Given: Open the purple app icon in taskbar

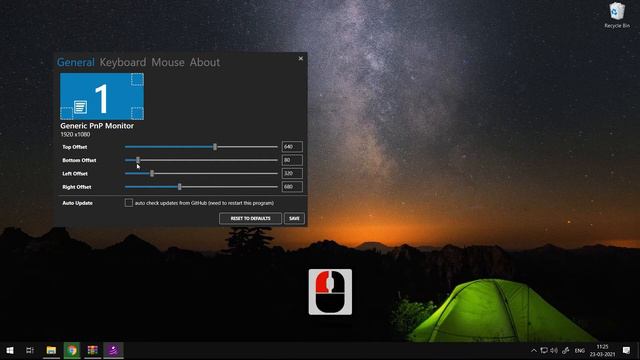Looking at the screenshot, I should [x=113, y=350].
